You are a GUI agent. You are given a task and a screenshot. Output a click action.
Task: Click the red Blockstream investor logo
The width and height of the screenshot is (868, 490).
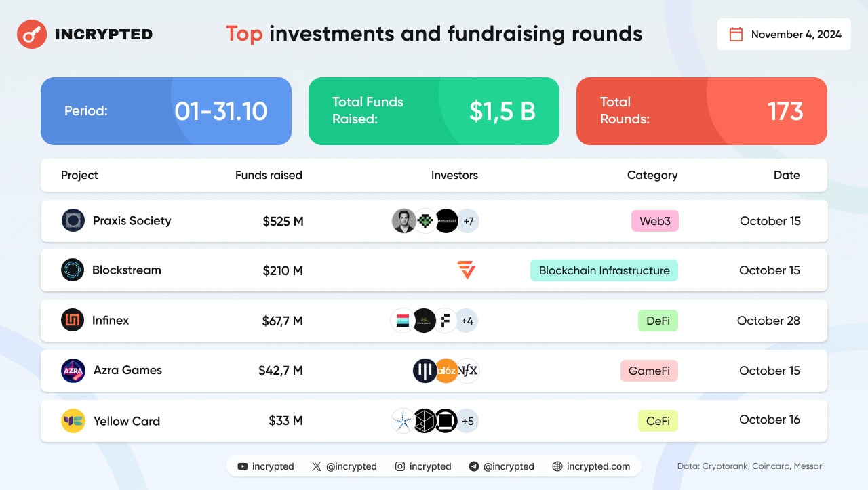coord(467,270)
